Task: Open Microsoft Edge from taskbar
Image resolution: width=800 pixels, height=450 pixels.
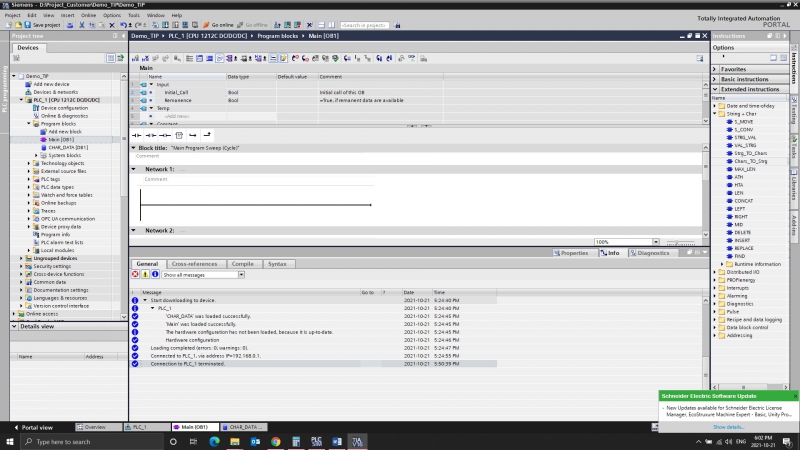Action: 214,441
